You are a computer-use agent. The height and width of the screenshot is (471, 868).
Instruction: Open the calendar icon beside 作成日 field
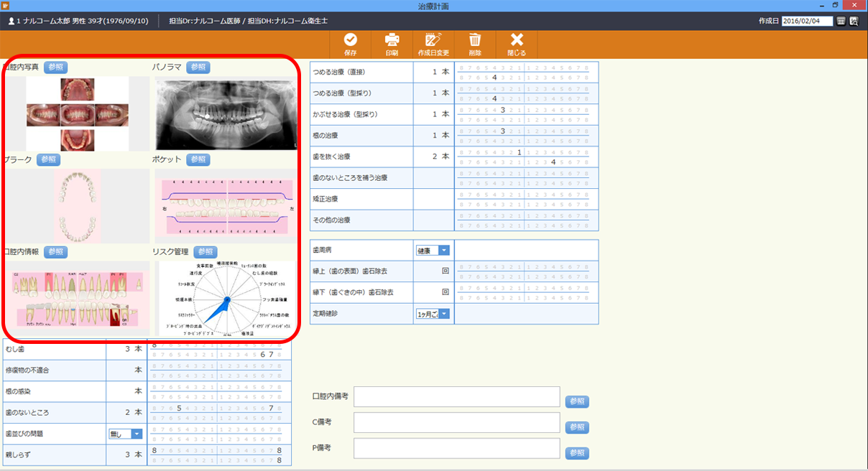tap(841, 22)
